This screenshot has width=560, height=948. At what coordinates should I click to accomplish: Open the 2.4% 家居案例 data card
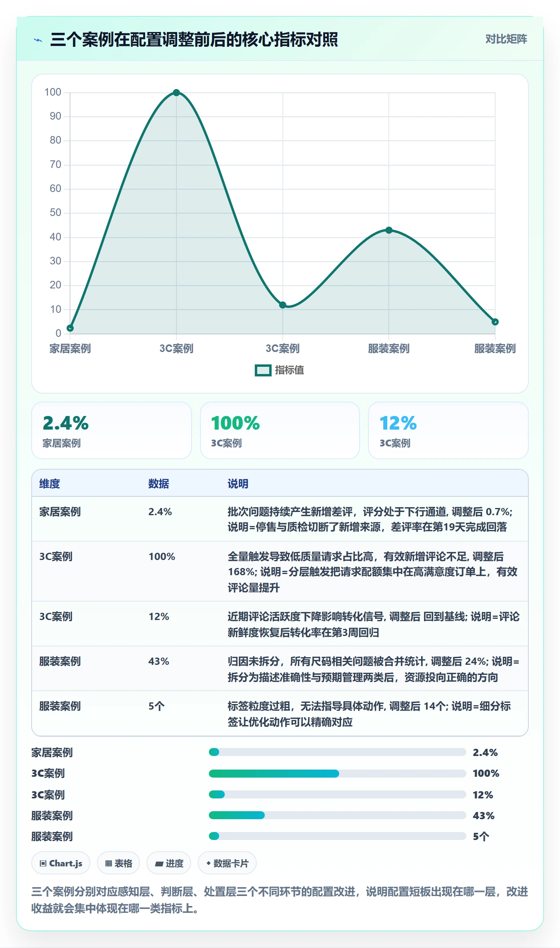[x=112, y=430]
